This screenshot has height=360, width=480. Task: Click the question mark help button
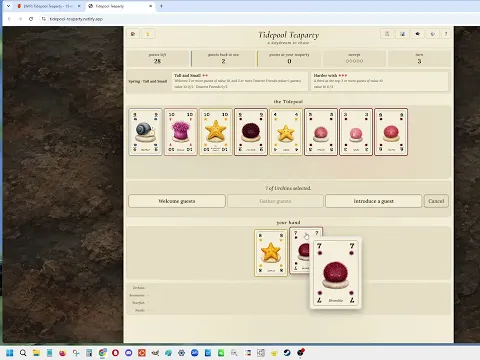click(x=446, y=34)
